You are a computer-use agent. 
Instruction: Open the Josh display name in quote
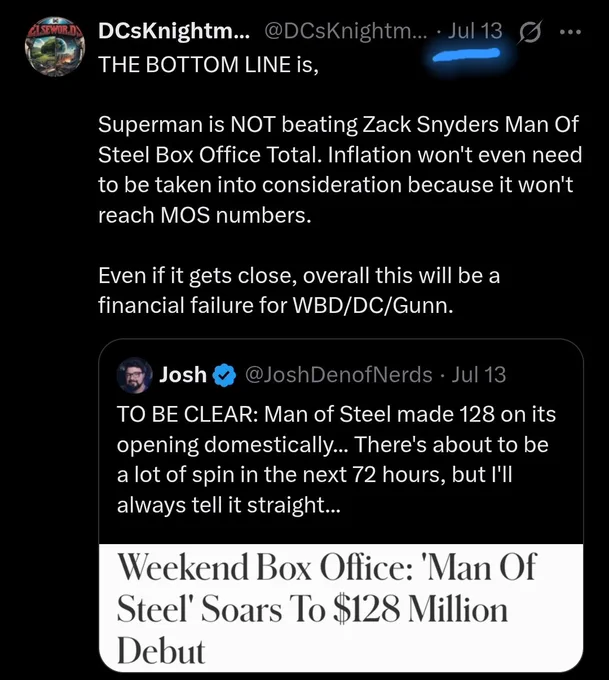point(183,375)
